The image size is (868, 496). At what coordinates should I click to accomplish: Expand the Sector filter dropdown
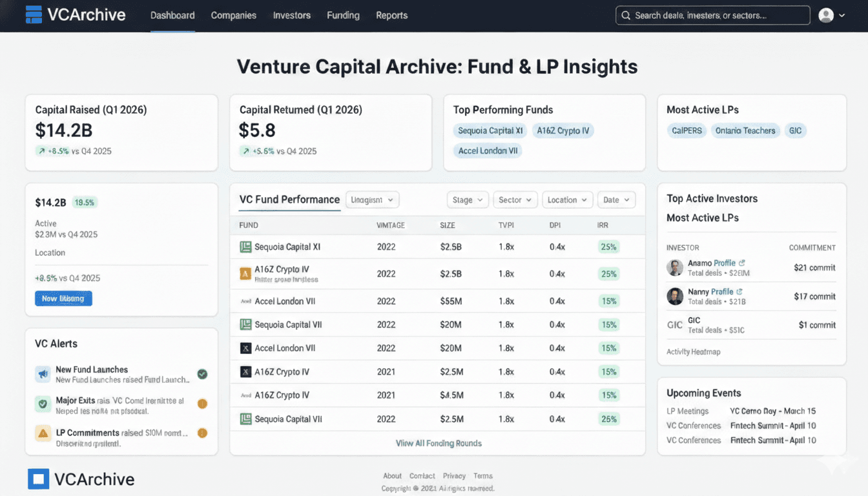(515, 200)
